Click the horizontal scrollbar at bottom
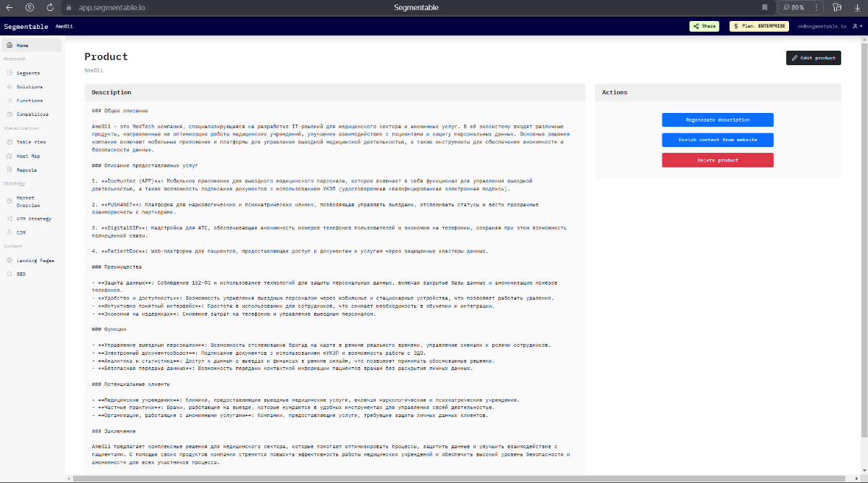This screenshot has width=868, height=483. (x=458, y=479)
